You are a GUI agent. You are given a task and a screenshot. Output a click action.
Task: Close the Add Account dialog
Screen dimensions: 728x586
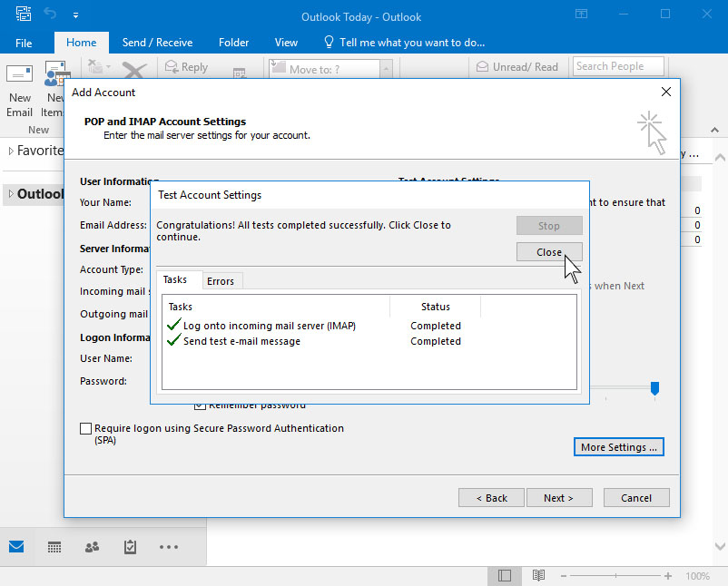[x=665, y=92]
